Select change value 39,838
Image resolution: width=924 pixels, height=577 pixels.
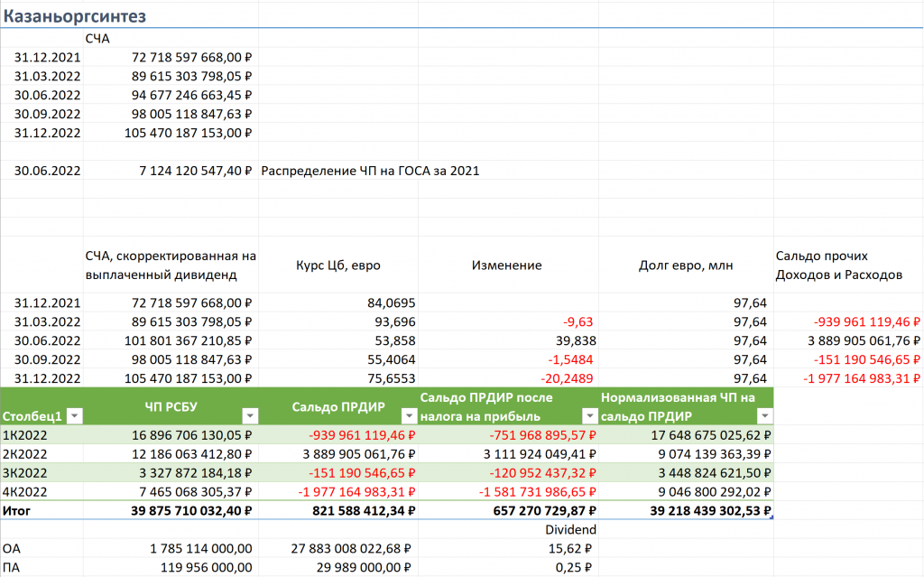point(576,340)
